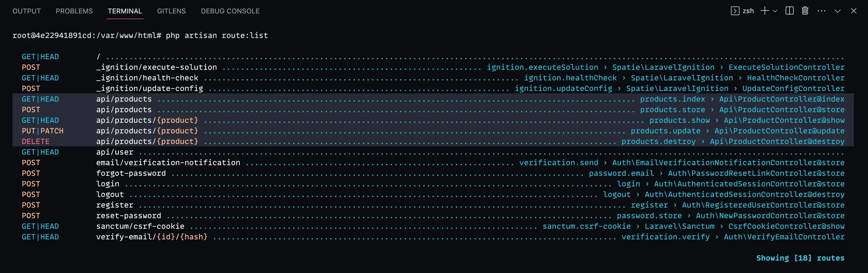Kill the terminal via the trash icon
868x273 pixels.
tap(805, 11)
